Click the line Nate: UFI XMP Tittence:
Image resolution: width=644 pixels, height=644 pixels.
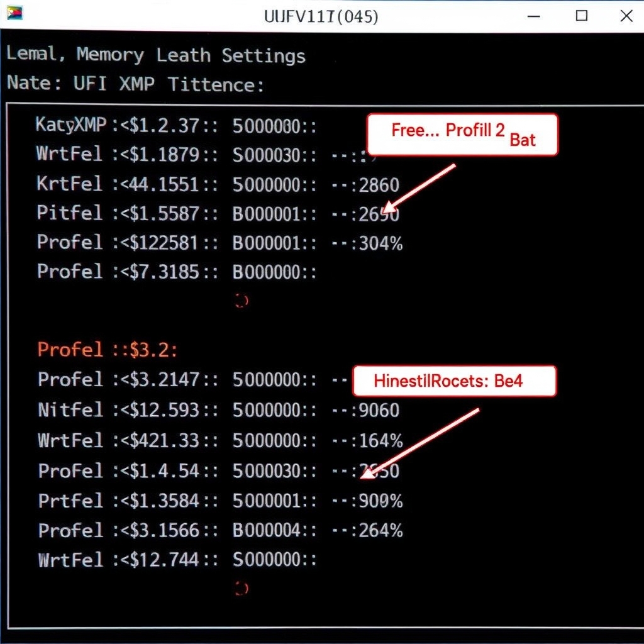pos(136,84)
